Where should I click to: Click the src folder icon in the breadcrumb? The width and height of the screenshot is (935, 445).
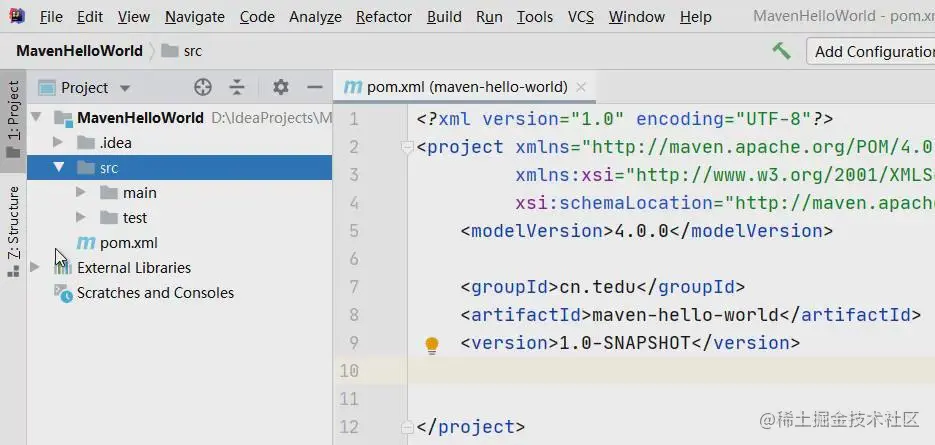[x=170, y=51]
